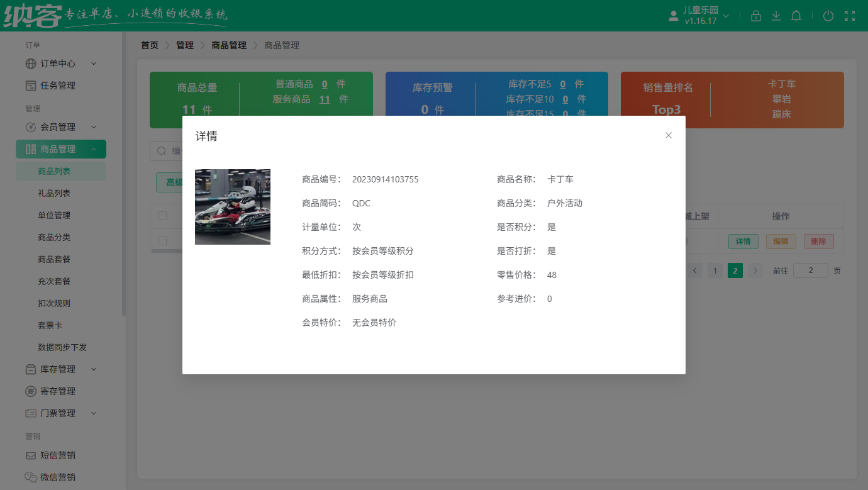Click the 删除 button in the 操作 column
The image size is (868, 490).
coord(818,241)
